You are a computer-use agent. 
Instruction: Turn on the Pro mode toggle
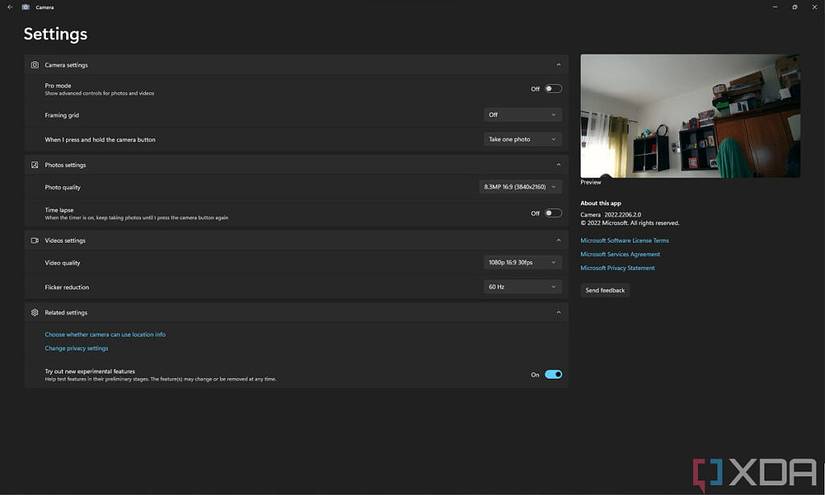553,88
